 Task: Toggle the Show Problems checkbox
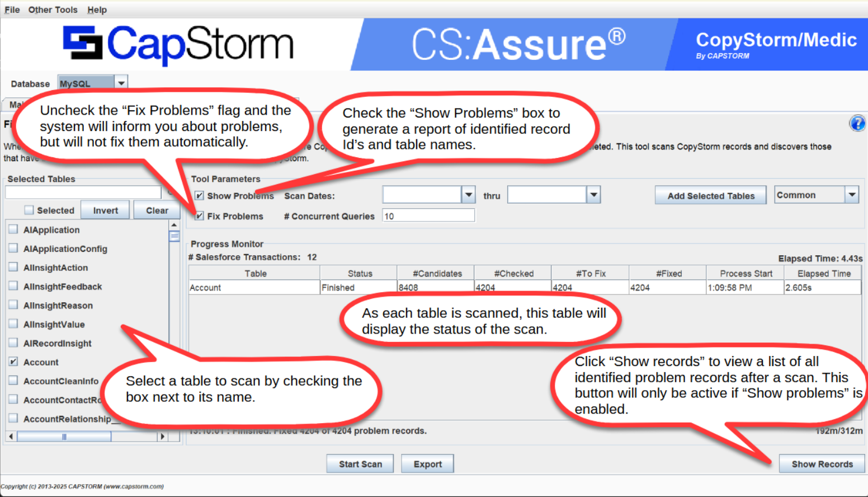199,196
